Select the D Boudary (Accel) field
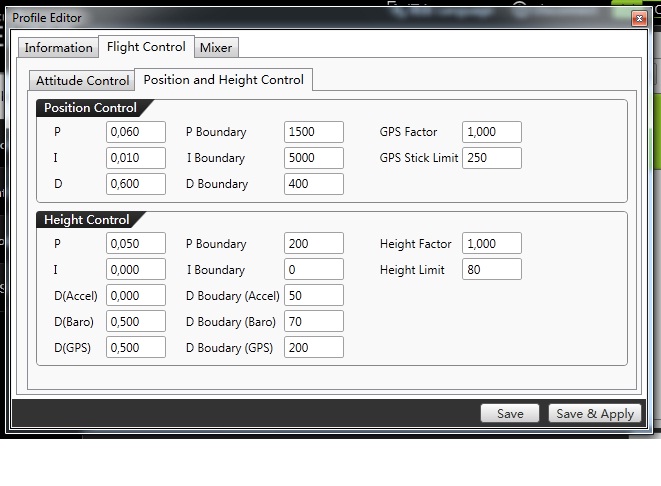This screenshot has width=661, height=486. 314,296
